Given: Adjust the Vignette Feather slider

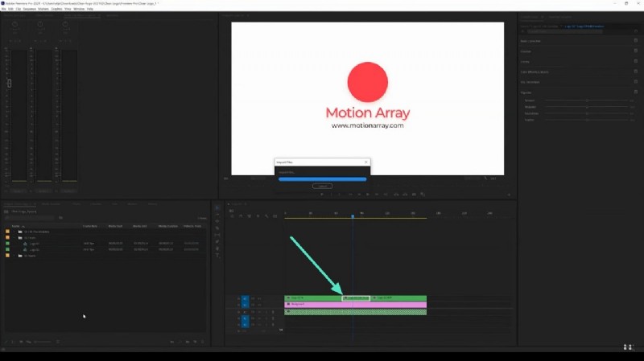Looking at the screenshot, I should (587, 120).
